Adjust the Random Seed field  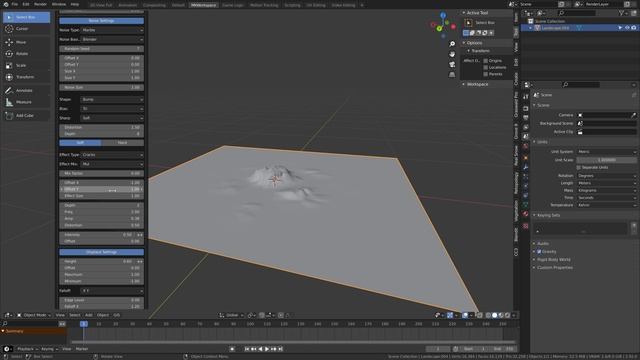101,49
